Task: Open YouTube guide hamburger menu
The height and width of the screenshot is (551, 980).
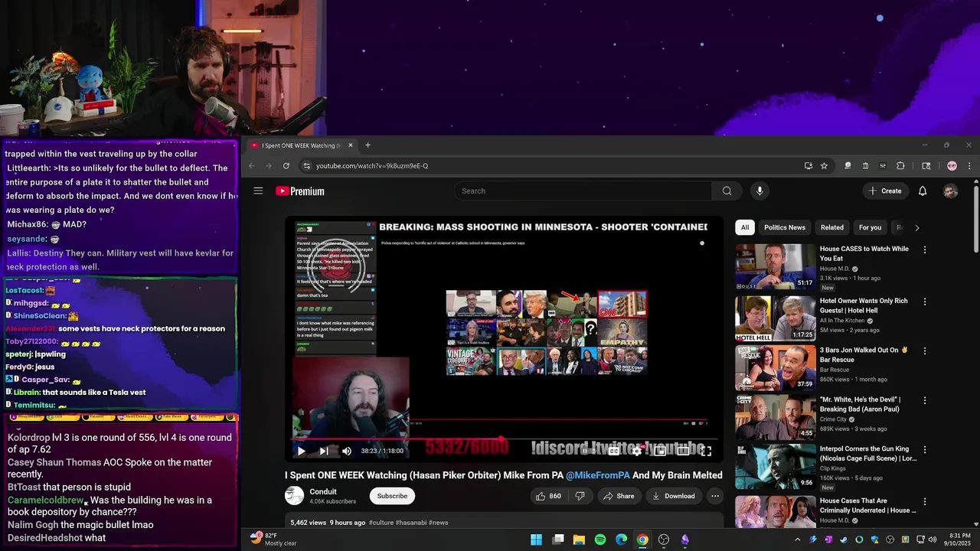Action: coord(258,191)
